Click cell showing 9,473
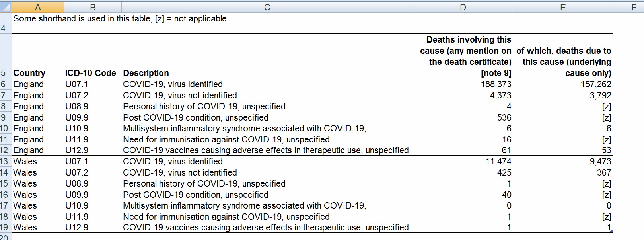Screen dimensions: 644x240 [x=563, y=161]
